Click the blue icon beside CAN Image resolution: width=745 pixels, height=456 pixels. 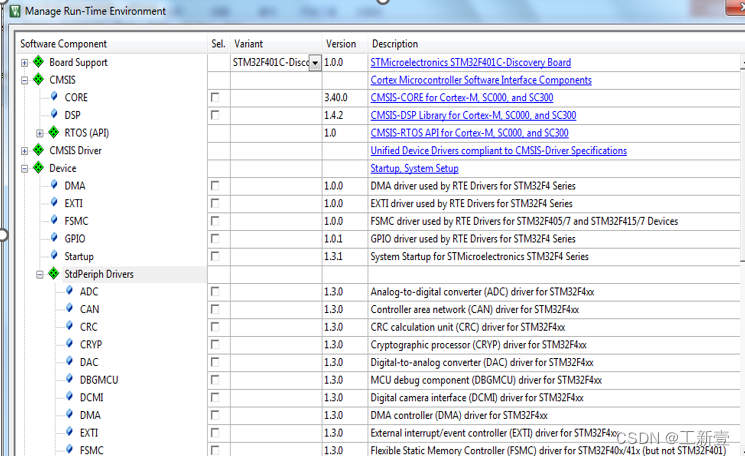point(69,308)
